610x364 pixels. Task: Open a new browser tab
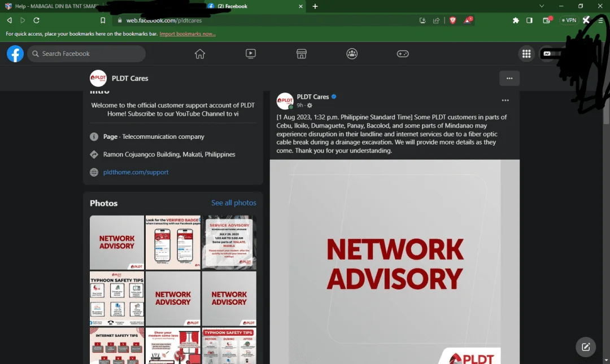coord(315,6)
